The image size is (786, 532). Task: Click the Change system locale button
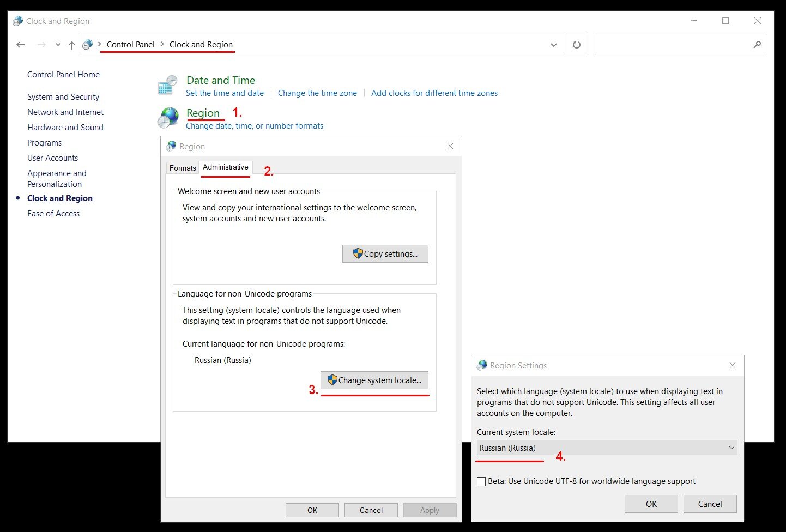tap(374, 380)
